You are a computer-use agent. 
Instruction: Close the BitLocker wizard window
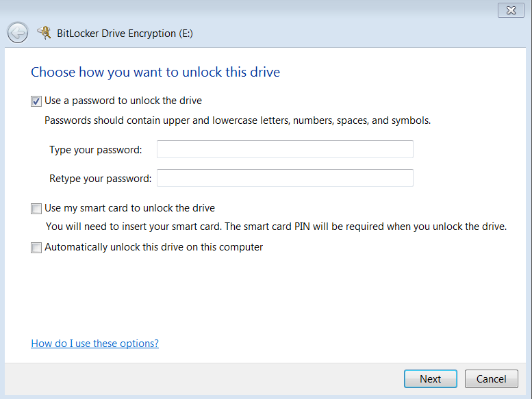pyautogui.click(x=510, y=10)
